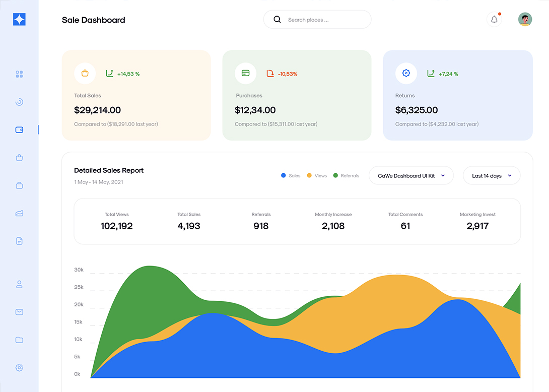Expand the CaWe Dashboard UI Kit dropdown
Screen dimensions: 549x392
pyautogui.click(x=411, y=176)
